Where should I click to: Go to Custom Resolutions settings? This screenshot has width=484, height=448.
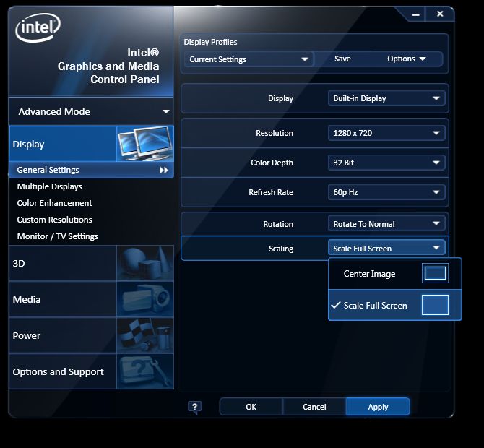click(x=54, y=220)
